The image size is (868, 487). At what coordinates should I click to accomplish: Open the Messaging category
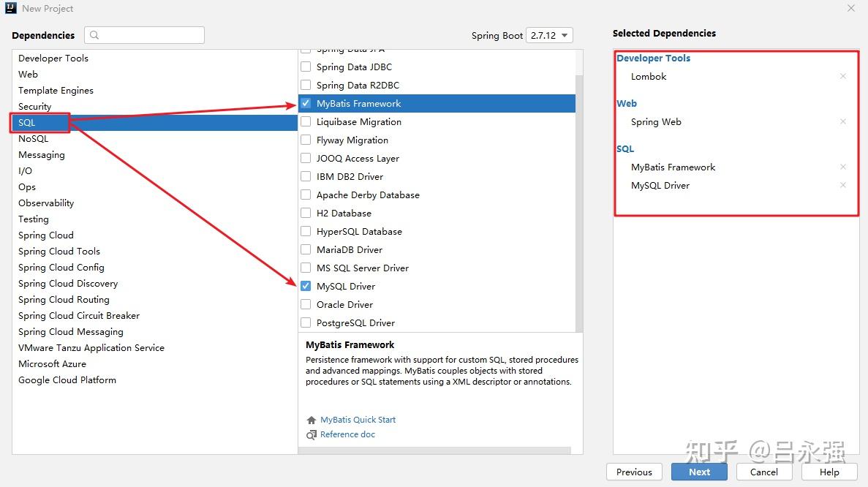coord(154,154)
